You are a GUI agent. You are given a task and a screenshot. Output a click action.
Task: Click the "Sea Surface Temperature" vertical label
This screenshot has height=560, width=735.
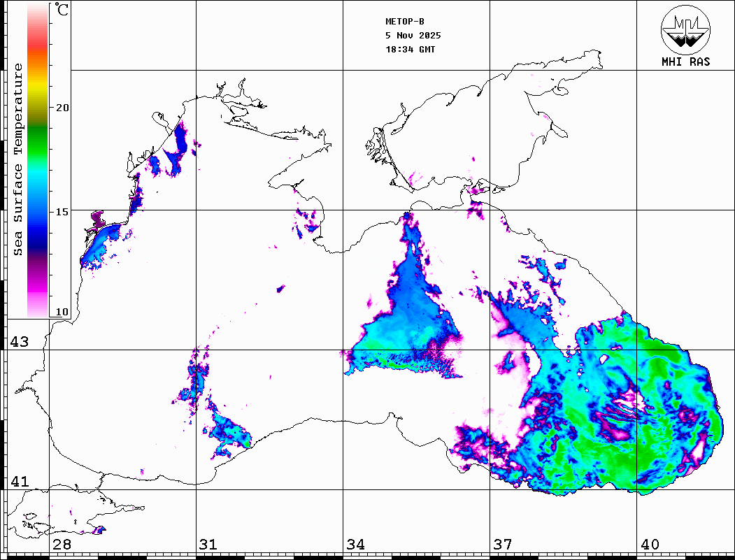tap(18, 159)
